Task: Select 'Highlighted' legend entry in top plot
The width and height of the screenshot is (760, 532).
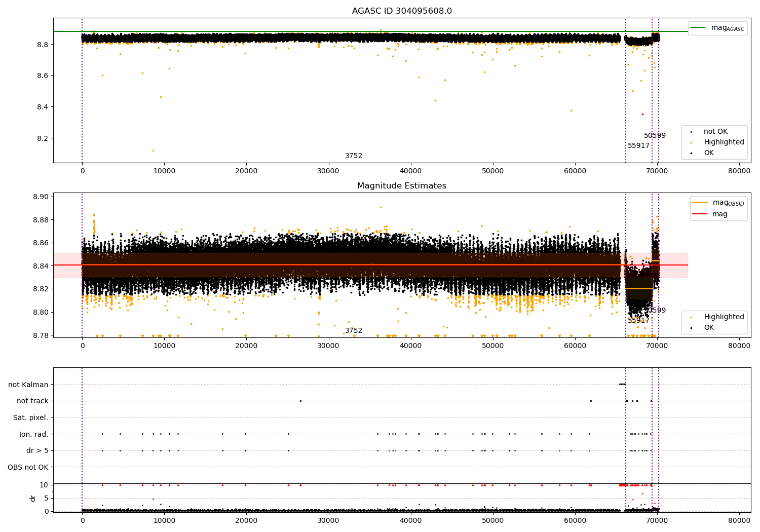Action: pyautogui.click(x=724, y=142)
